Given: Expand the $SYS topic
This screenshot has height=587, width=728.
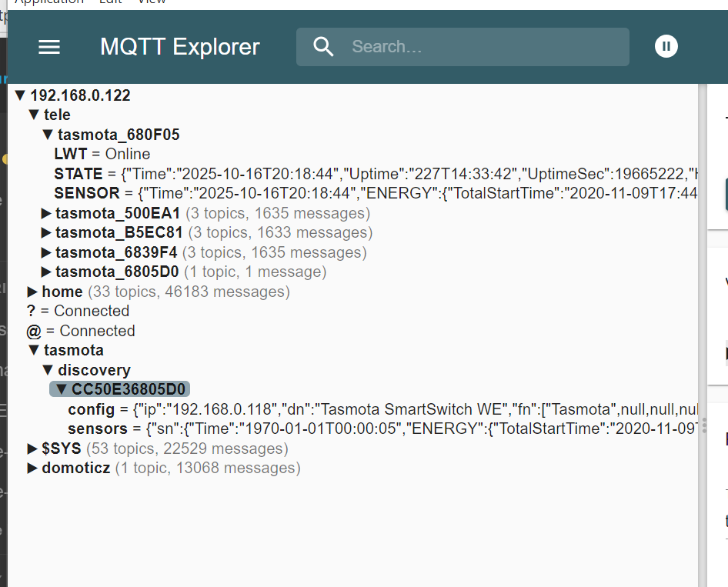Looking at the screenshot, I should click(33, 449).
